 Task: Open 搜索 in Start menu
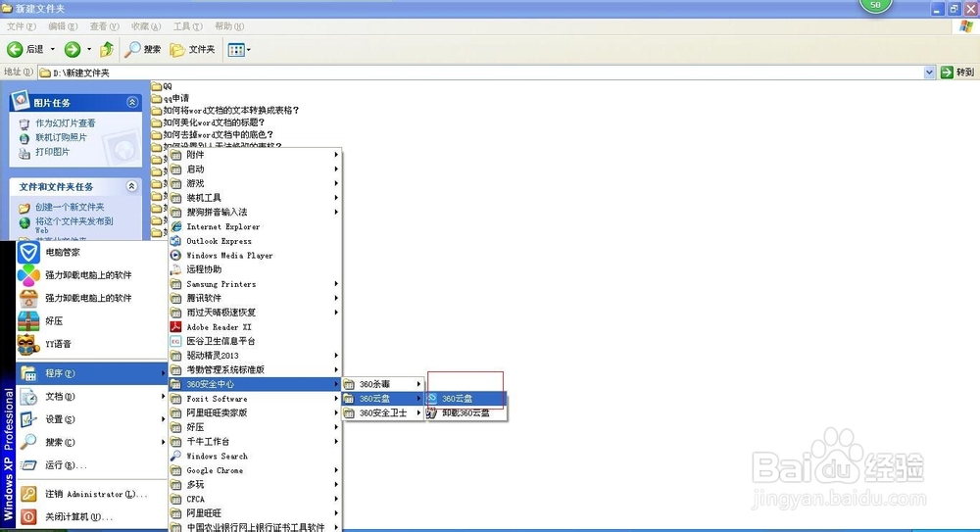pos(91,442)
